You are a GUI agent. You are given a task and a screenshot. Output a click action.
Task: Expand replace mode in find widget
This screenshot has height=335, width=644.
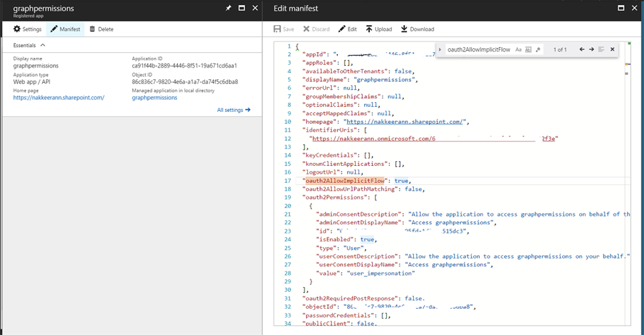click(440, 50)
